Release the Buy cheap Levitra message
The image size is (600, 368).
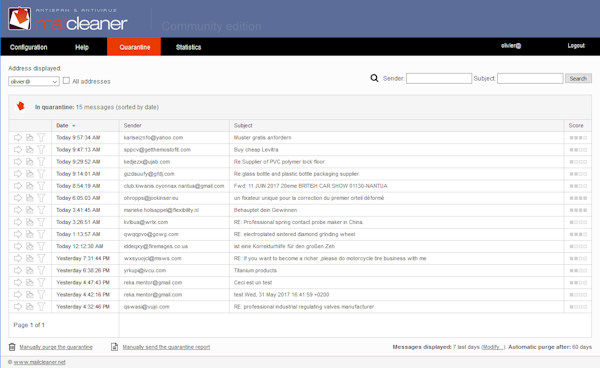point(18,150)
